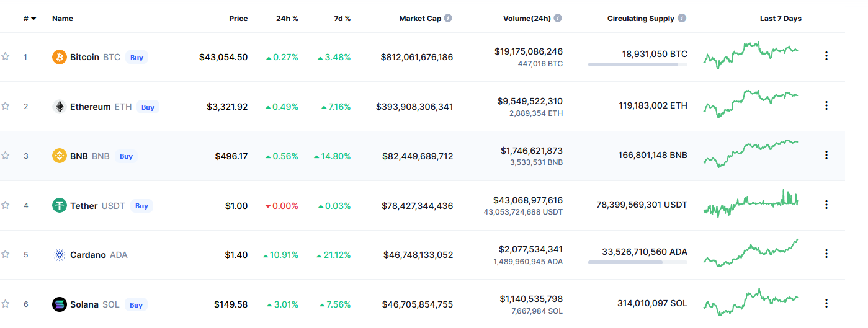This screenshot has width=868, height=328.
Task: Sort table by Price column header
Action: click(238, 19)
